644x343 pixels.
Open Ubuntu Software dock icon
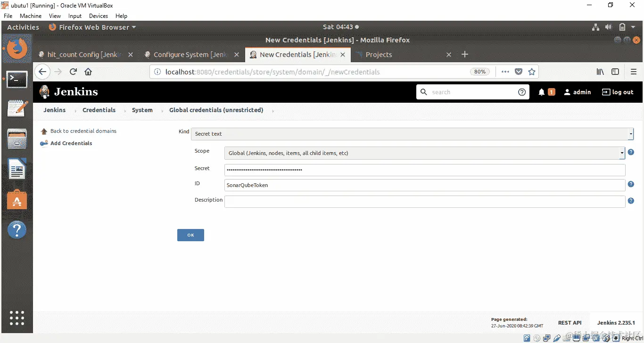click(x=17, y=200)
